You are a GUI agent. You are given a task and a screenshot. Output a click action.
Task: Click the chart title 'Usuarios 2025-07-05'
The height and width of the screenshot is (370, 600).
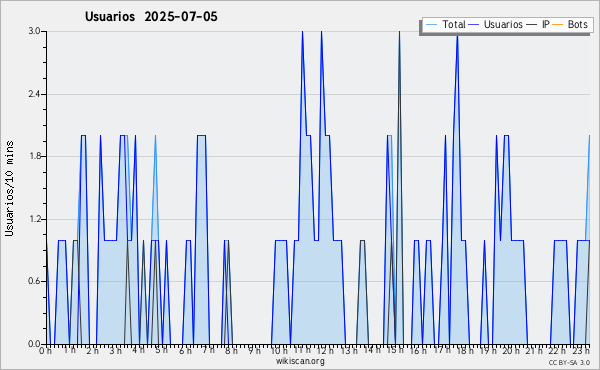(151, 17)
